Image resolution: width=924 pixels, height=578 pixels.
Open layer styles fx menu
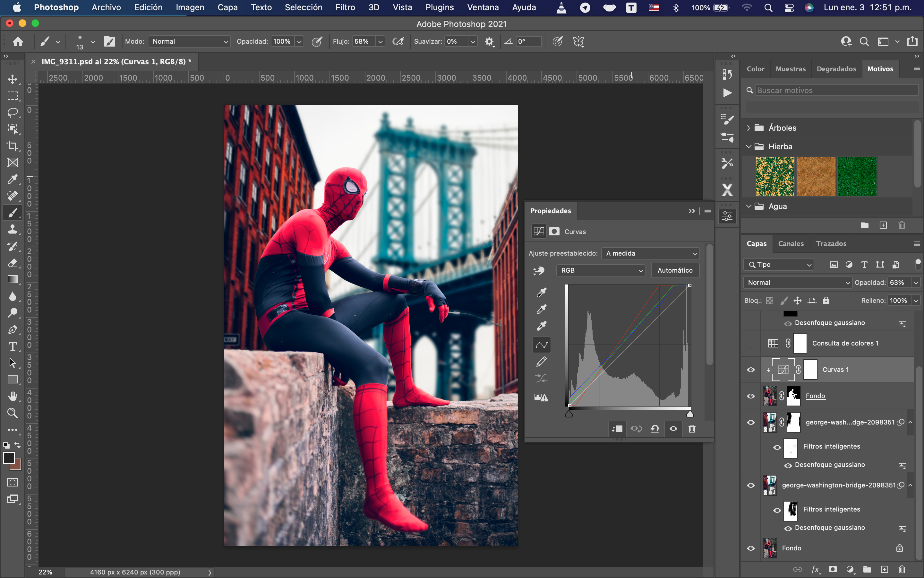point(815,569)
